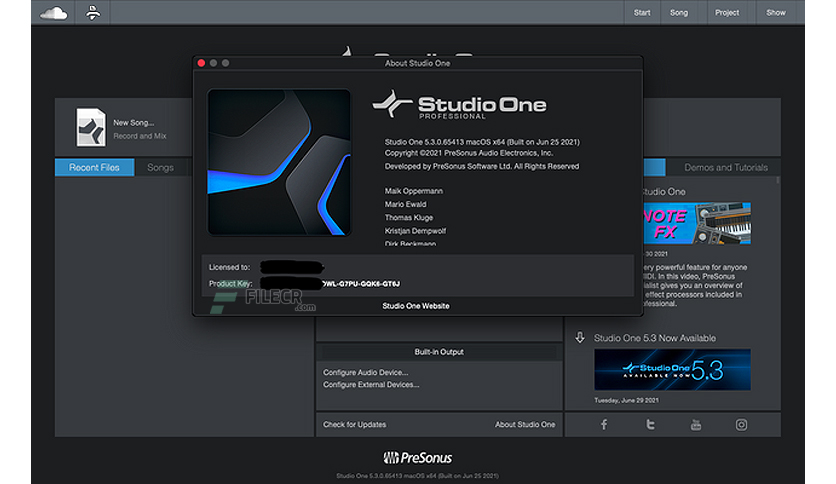
Task: Click the Studio One logo in About dialog
Action: click(460, 104)
